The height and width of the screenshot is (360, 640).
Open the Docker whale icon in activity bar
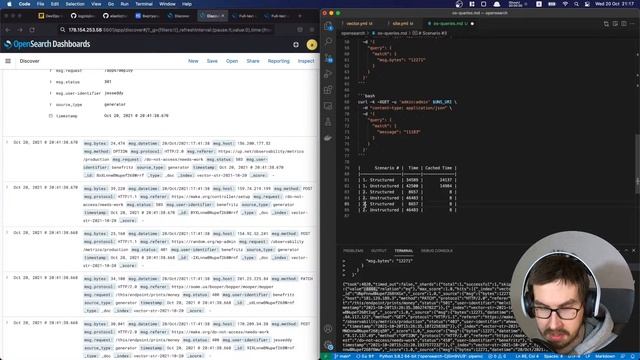(328, 138)
